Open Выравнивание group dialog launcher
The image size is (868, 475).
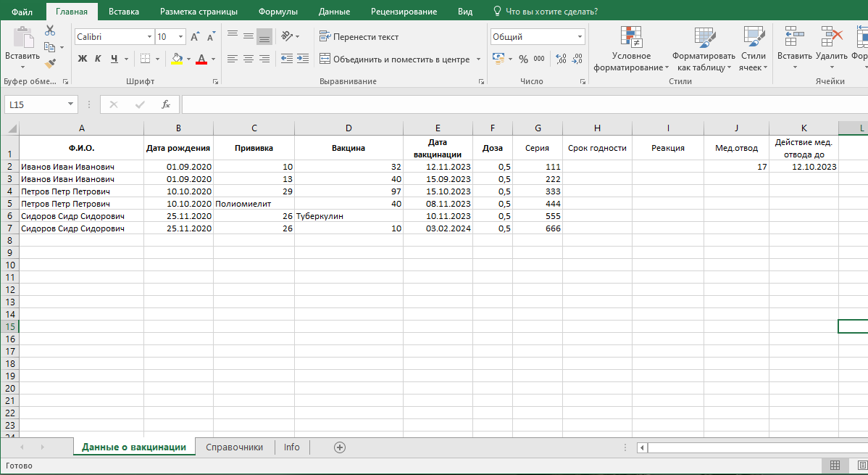tap(481, 81)
